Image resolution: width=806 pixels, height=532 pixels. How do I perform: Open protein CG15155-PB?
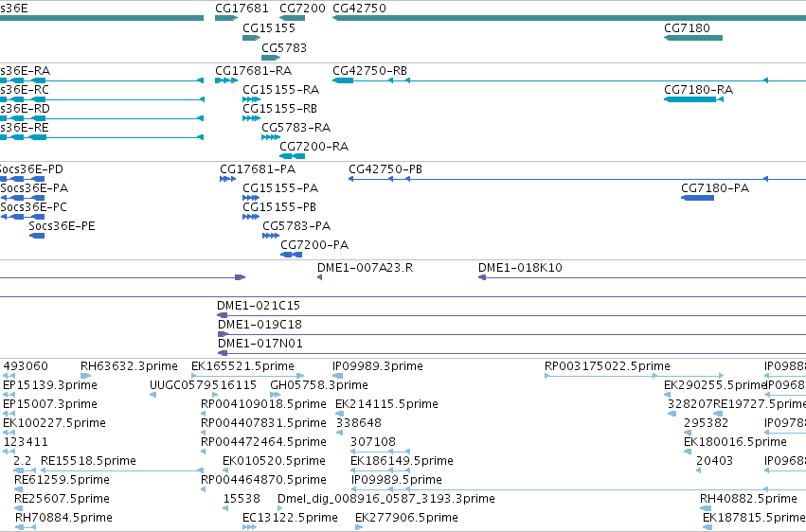[279, 207]
